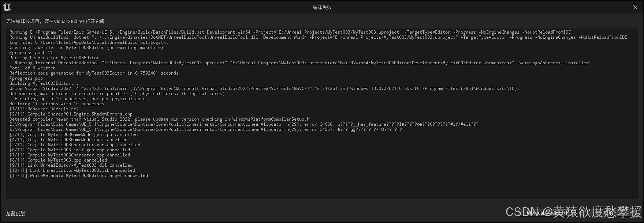The height and width of the screenshot is (223, 644).
Task: Click '[5/11] Compile MyTest003Character.gen.cpp cancelled' line
Action: point(75,145)
